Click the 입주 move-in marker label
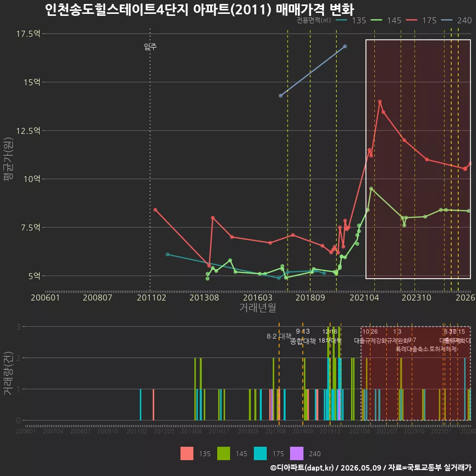Image resolution: width=476 pixels, height=476 pixels. pos(150,47)
